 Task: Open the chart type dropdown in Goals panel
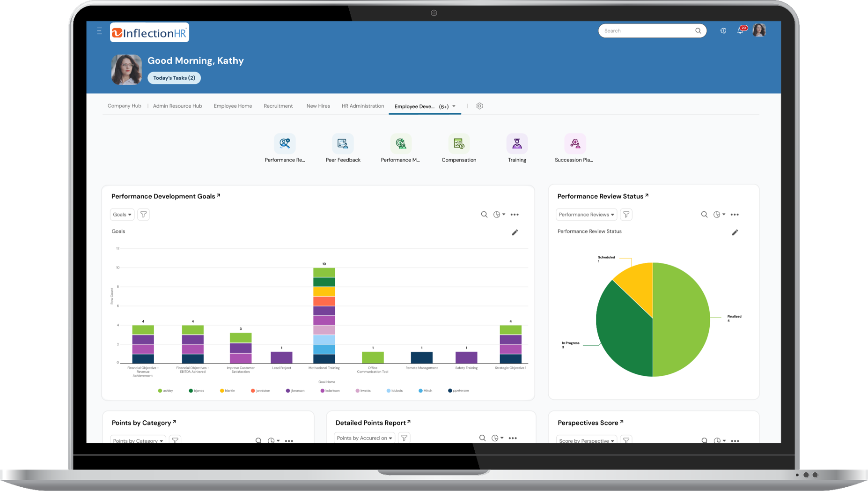click(x=500, y=215)
